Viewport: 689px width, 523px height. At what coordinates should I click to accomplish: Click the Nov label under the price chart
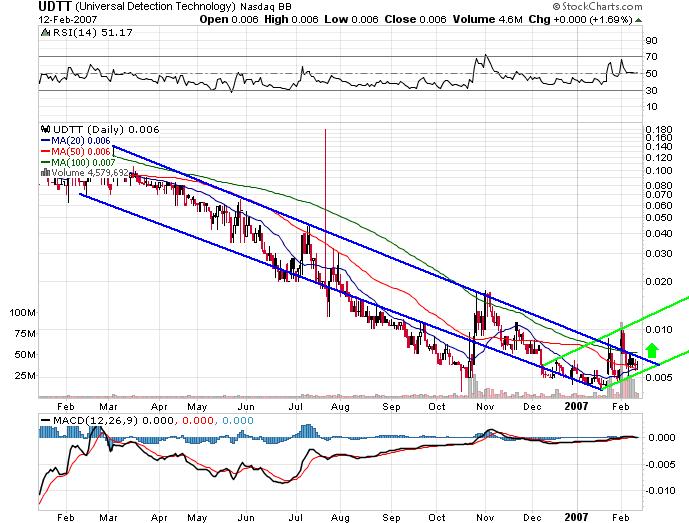485,407
